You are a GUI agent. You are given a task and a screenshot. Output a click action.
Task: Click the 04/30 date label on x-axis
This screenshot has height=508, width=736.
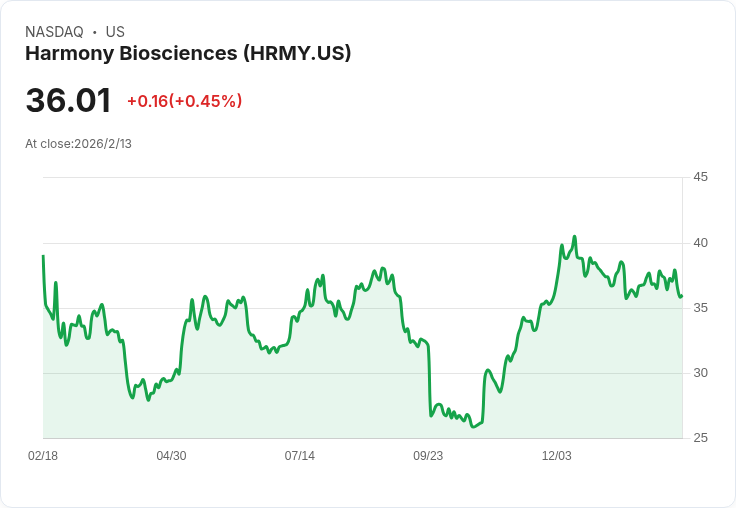point(171,456)
